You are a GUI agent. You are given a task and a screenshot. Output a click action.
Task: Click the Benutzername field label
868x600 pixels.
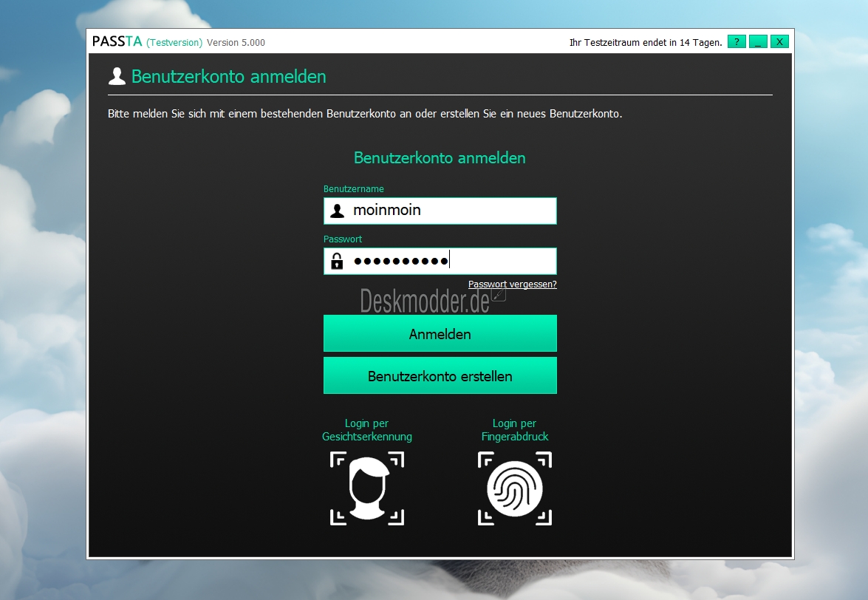(354, 188)
